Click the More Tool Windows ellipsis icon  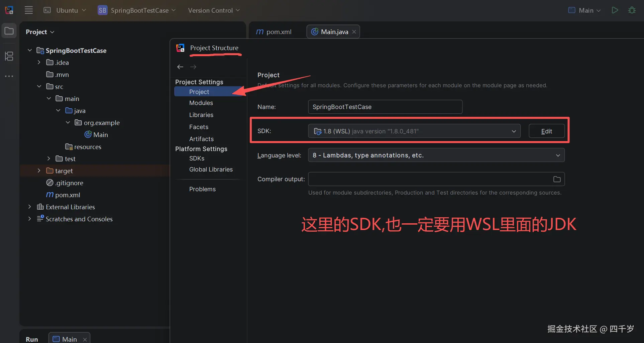click(x=9, y=76)
